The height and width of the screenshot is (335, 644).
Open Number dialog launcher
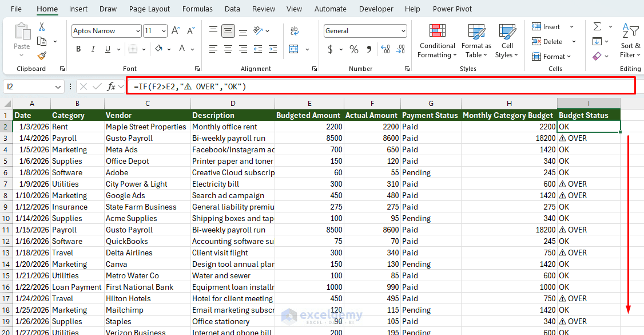407,69
